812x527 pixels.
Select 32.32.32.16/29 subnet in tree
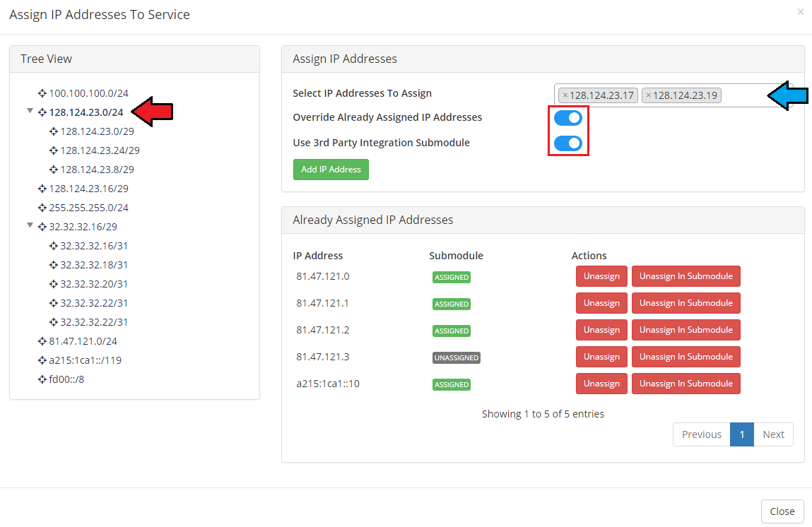coord(83,227)
